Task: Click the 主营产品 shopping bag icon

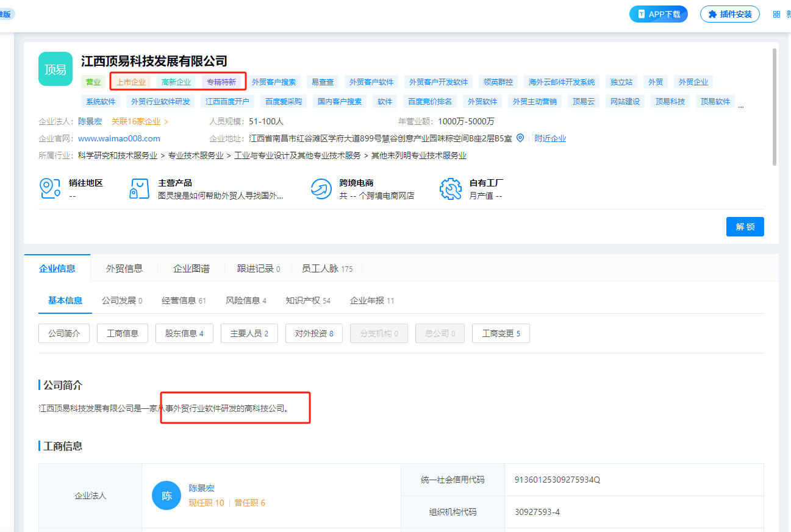Action: click(140, 189)
